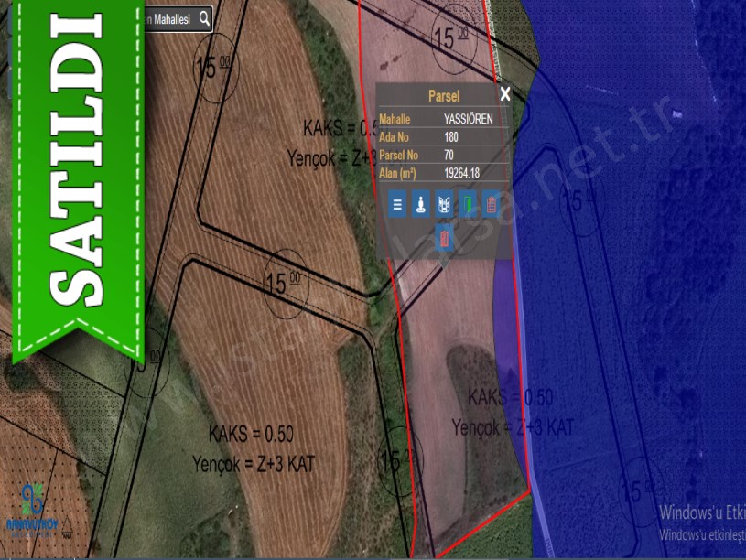Image resolution: width=746 pixels, height=560 pixels.
Task: Select the Alan value 19264.18
Action: pos(462,172)
